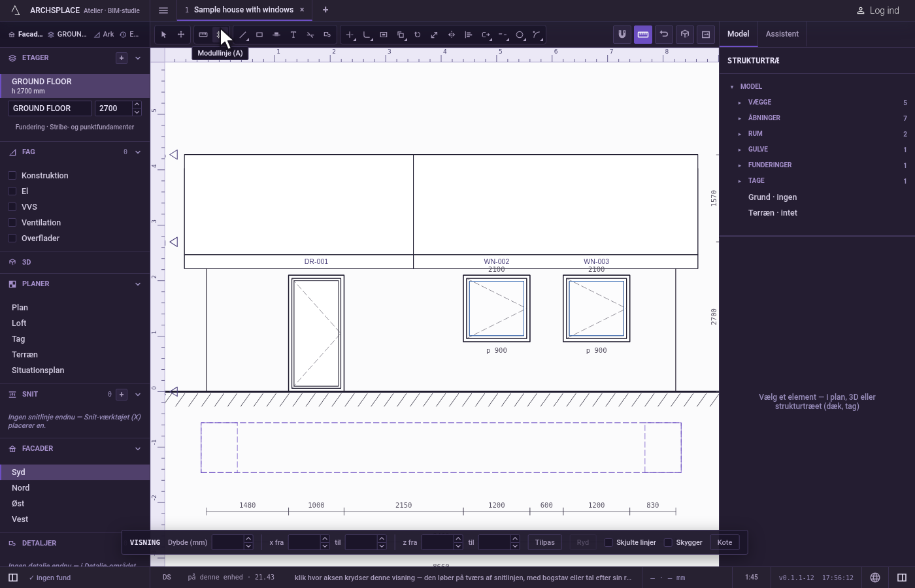Select the align-left tool
Image resolution: width=915 pixels, height=588 pixels.
tap(469, 35)
